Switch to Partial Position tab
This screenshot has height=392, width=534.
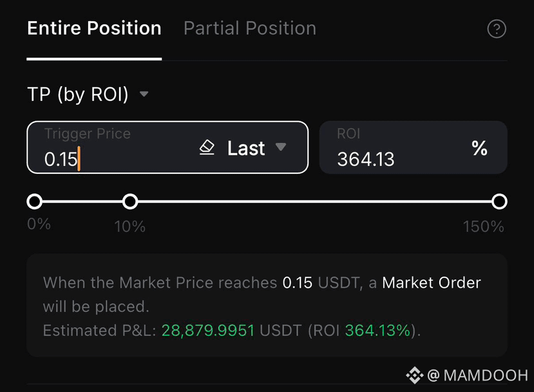click(x=250, y=28)
